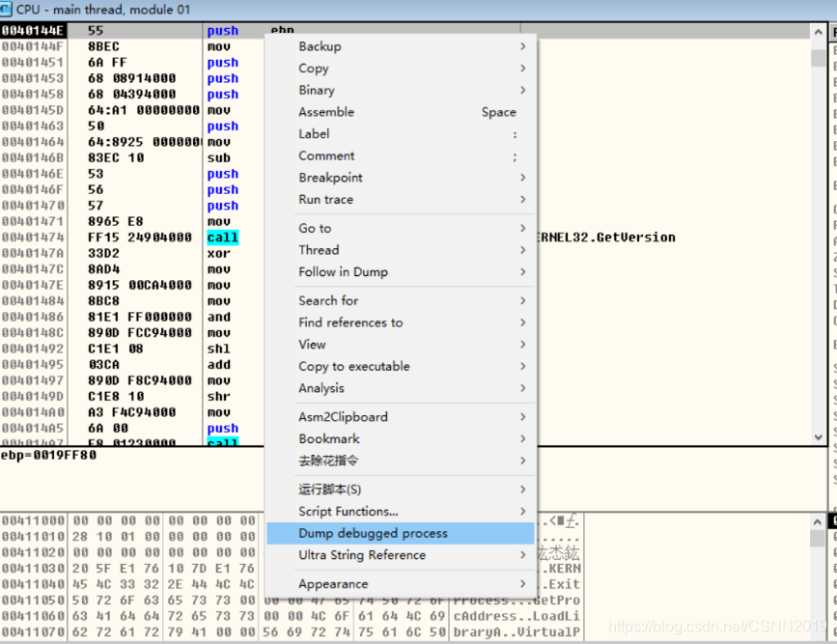The height and width of the screenshot is (644, 837).
Task: Click the CPU window title icon
Action: (x=6, y=9)
